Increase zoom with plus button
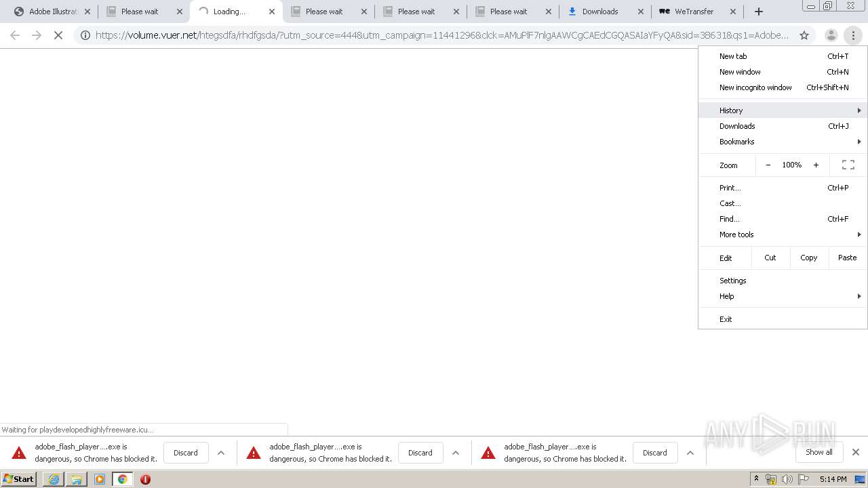The image size is (868, 488). [816, 165]
